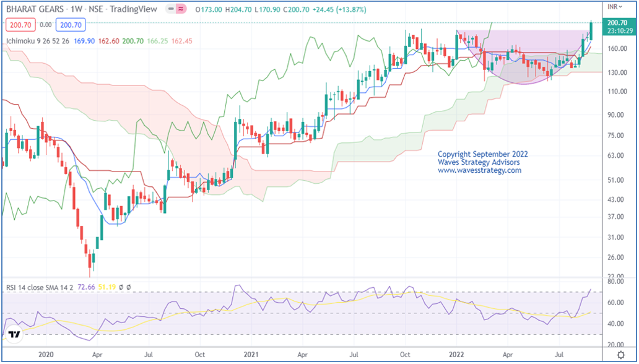The image size is (639, 364).
Task: Click the green current price 200.70 axis label
Action: pyautogui.click(x=617, y=23)
